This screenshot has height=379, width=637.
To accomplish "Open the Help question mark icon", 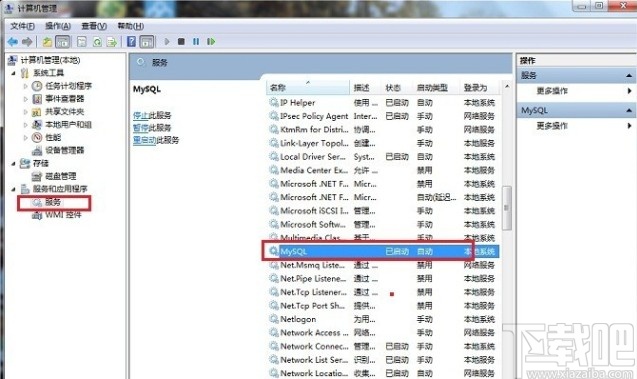I will click(131, 41).
